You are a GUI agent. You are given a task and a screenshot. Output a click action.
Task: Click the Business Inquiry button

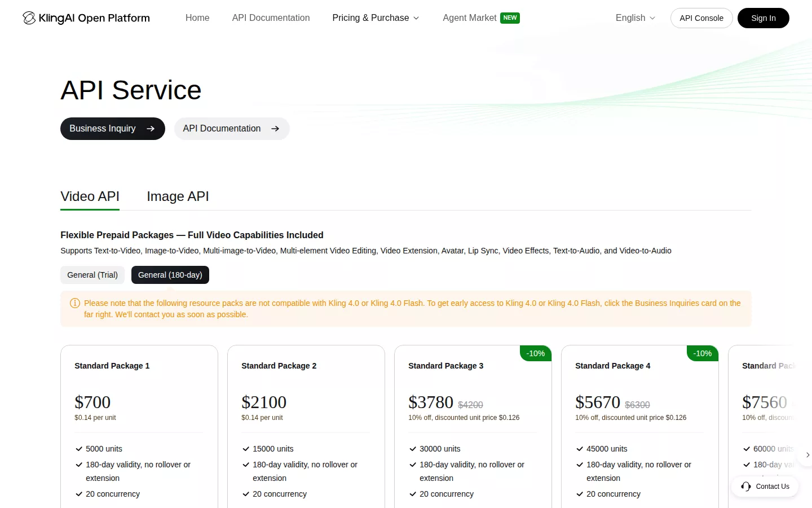point(113,129)
